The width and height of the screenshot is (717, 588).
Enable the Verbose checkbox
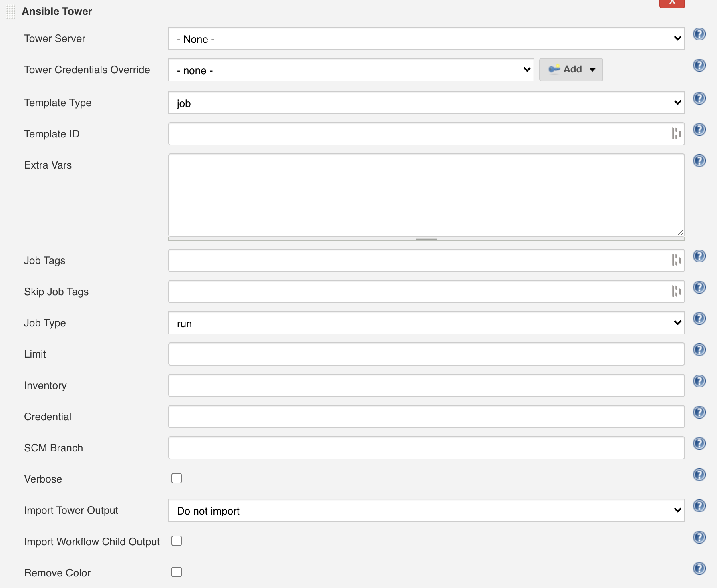pos(176,478)
